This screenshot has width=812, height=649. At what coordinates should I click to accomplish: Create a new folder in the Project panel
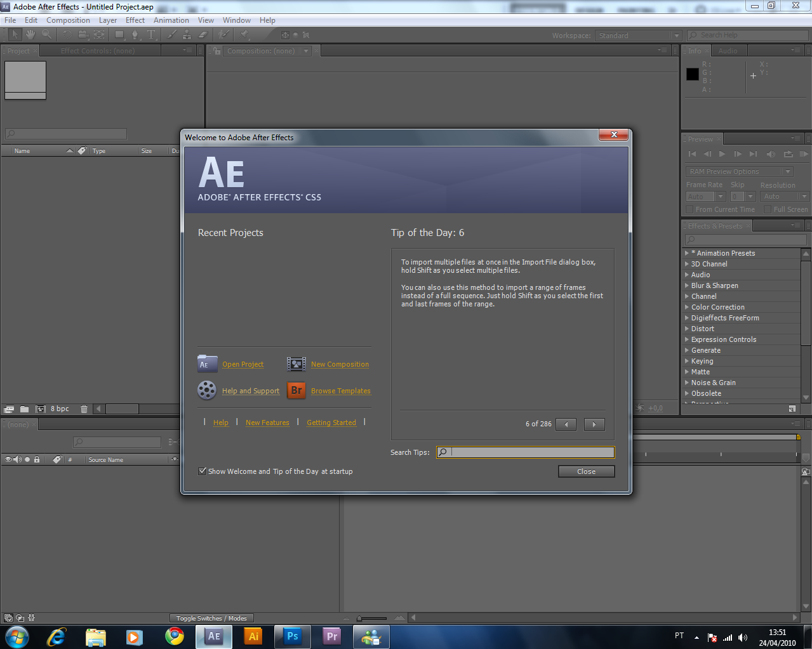pos(25,409)
